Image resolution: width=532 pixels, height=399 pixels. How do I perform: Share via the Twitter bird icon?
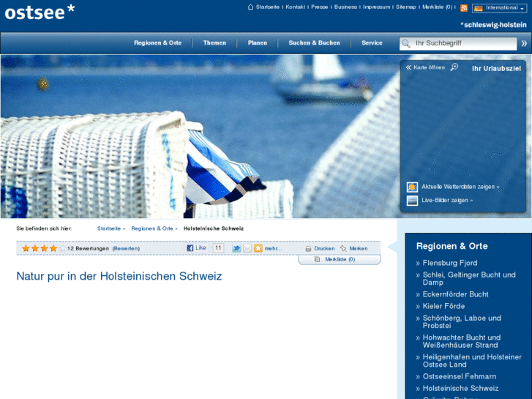click(x=236, y=248)
